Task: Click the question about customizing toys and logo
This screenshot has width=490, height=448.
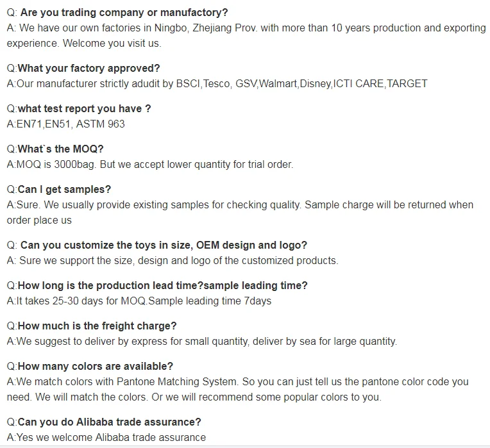Action: (164, 245)
